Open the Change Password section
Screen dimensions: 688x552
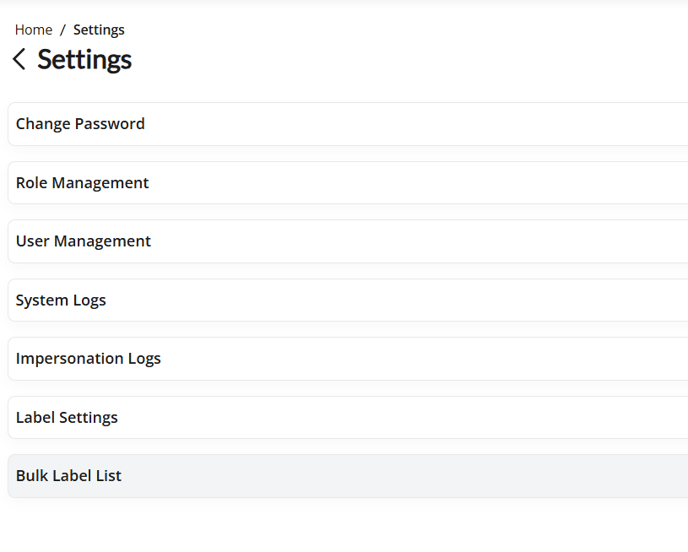[x=348, y=124]
